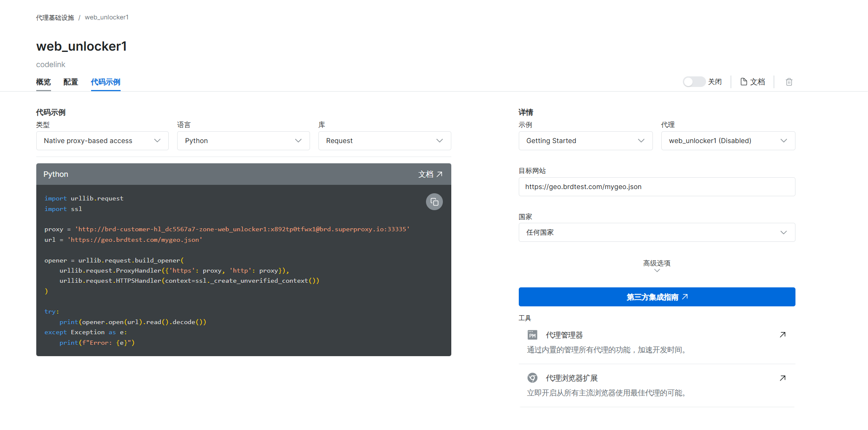Click the 第三方集成指南 button
This screenshot has height=430, width=868.
(657, 297)
